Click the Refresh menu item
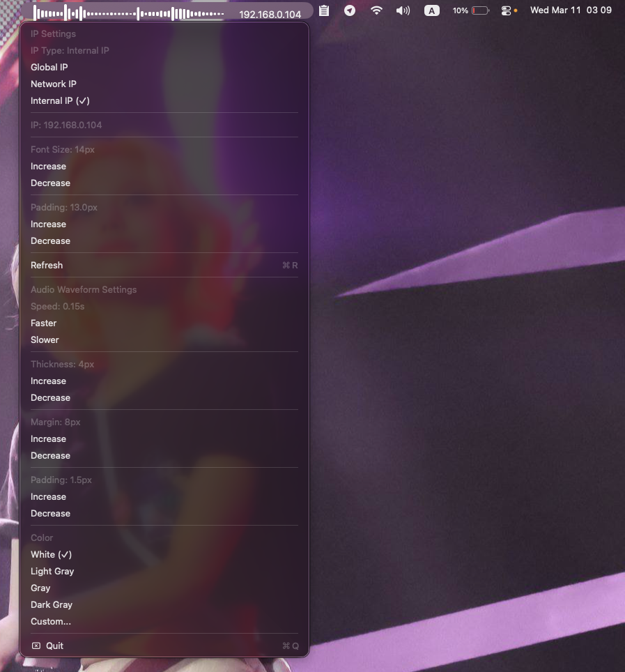 (47, 265)
